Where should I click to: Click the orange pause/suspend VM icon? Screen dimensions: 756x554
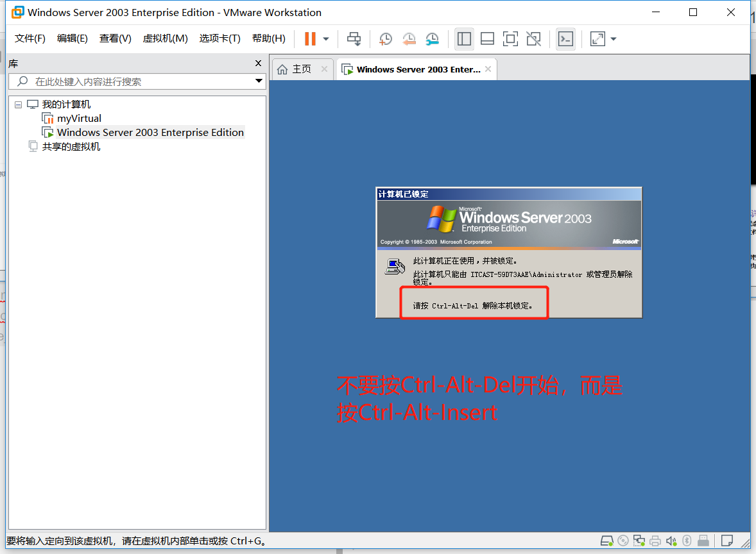click(x=310, y=39)
